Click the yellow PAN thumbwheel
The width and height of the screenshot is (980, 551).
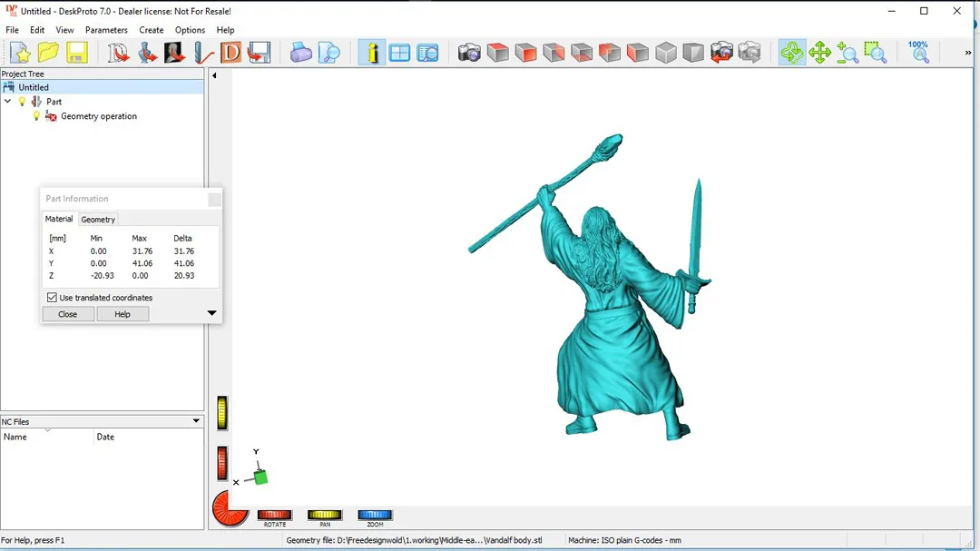[324, 515]
